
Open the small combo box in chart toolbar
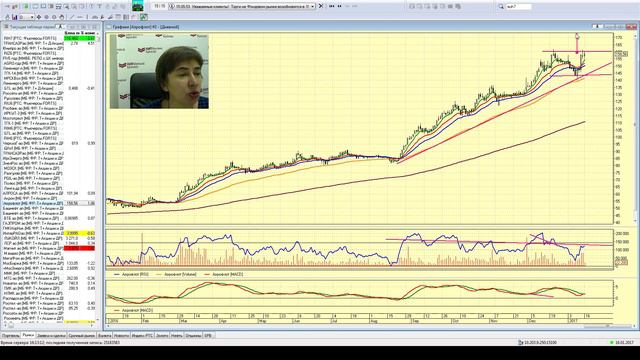[27, 17]
